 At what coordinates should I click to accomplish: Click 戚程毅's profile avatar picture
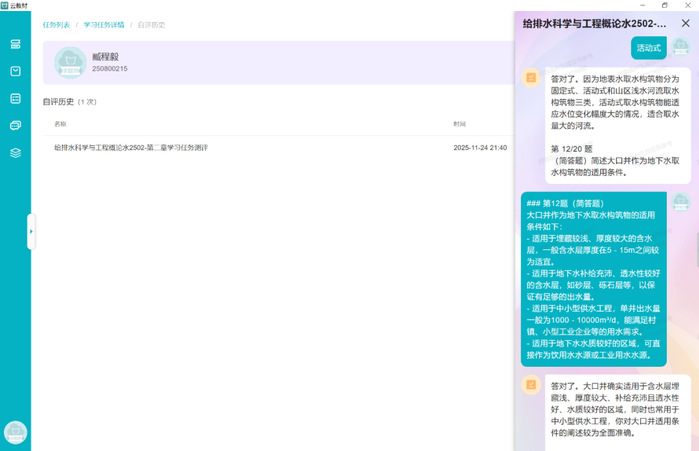(x=70, y=63)
